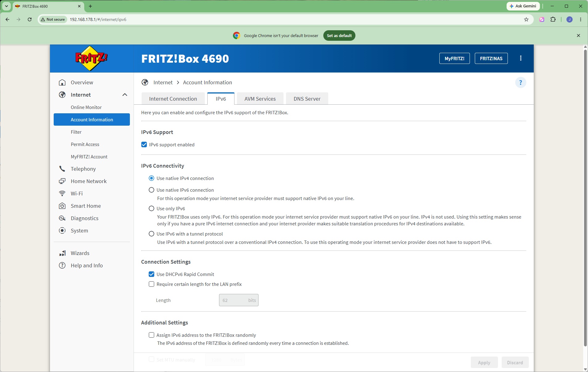Select Use only IPv6 option
The height and width of the screenshot is (372, 588).
coord(151,208)
